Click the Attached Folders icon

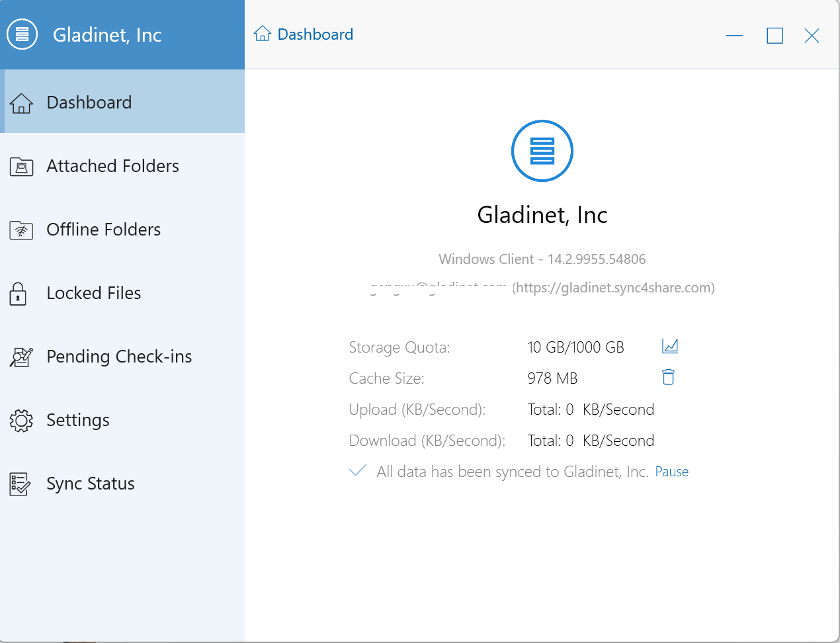point(21,167)
